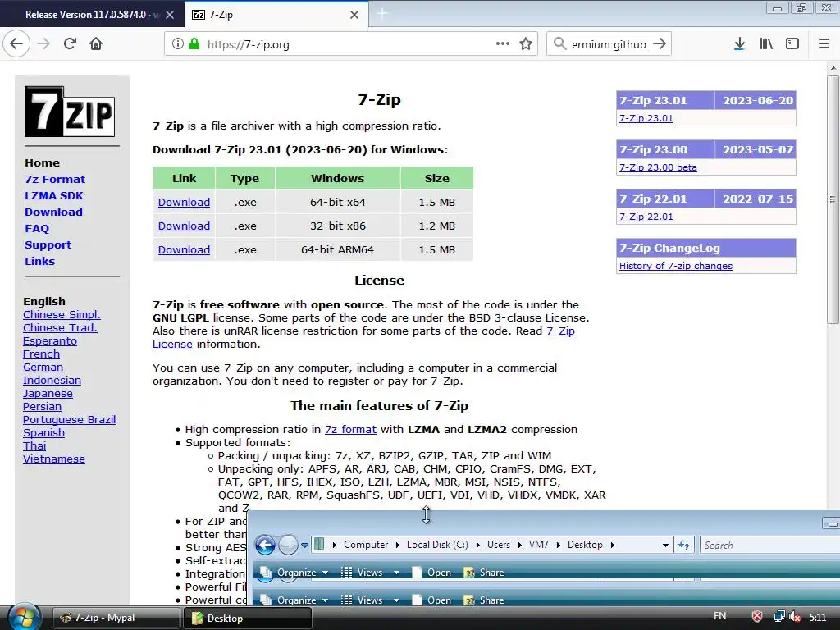
Task: Close the Release Version 117.0.5874.0 tab
Action: (170, 15)
